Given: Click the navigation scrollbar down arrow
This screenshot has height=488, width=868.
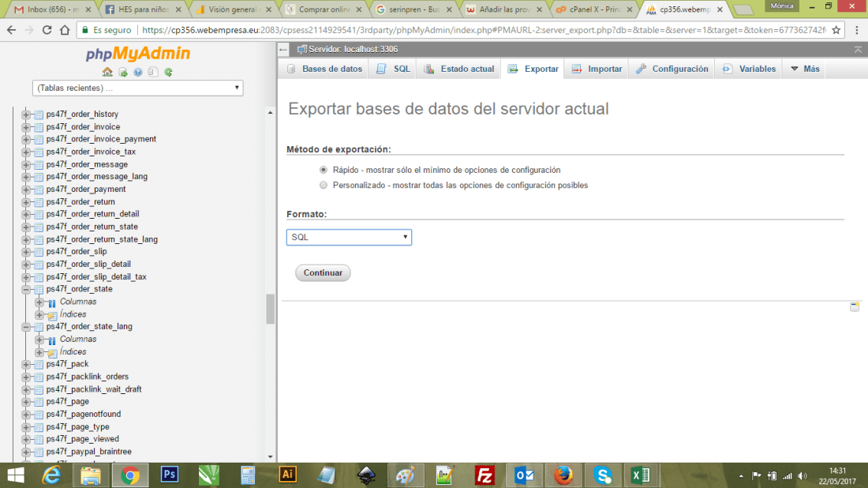Looking at the screenshot, I should click(x=270, y=457).
